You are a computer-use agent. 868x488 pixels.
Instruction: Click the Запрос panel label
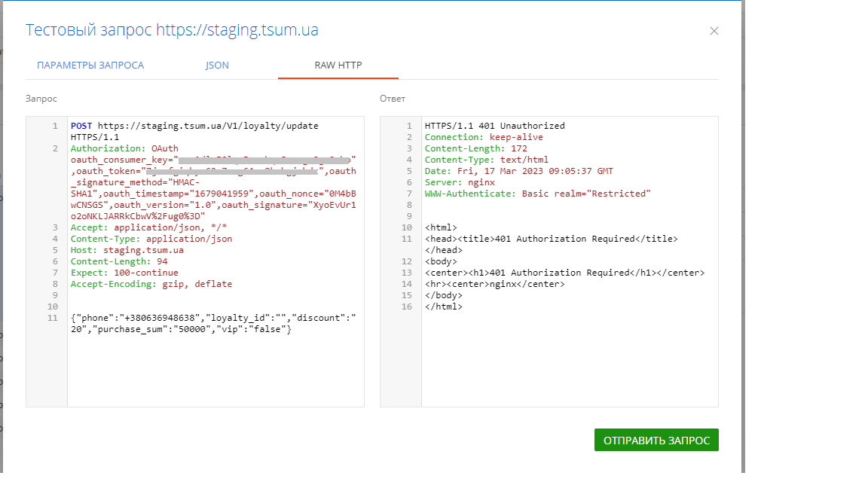41,99
